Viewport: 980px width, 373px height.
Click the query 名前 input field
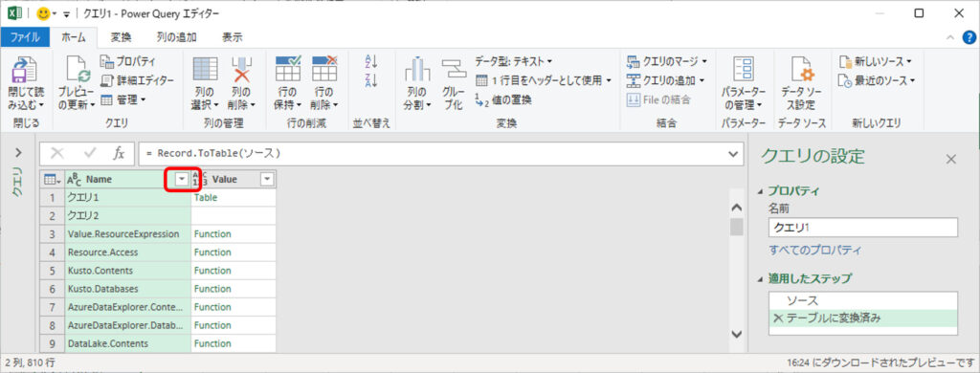pos(862,228)
